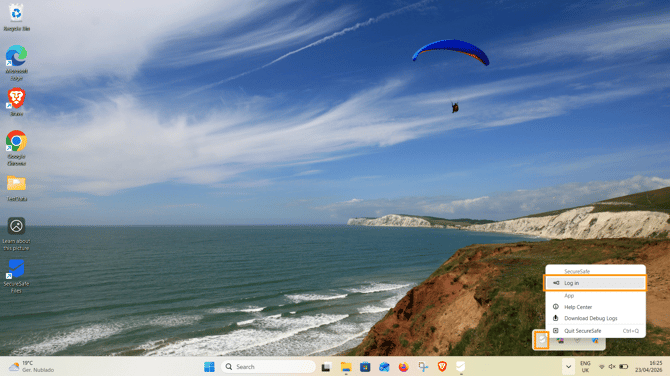The width and height of the screenshot is (670, 376).
Task: Open Task View from the taskbar
Action: (326, 367)
